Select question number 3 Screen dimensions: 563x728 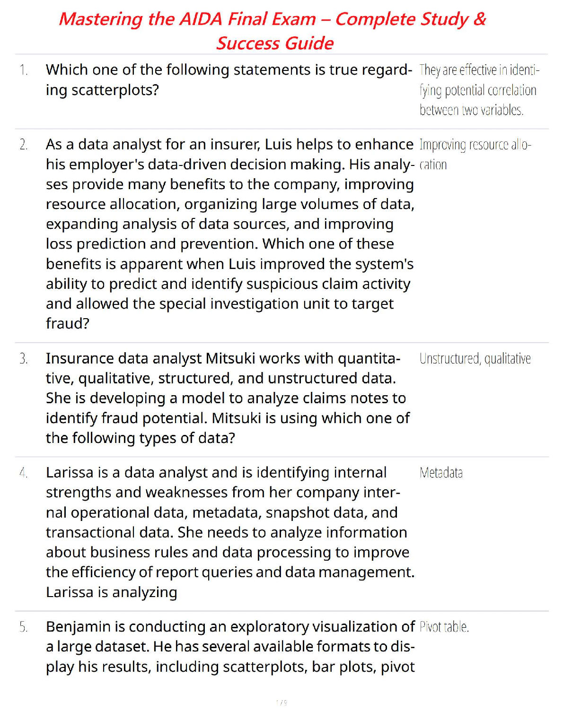point(24,359)
